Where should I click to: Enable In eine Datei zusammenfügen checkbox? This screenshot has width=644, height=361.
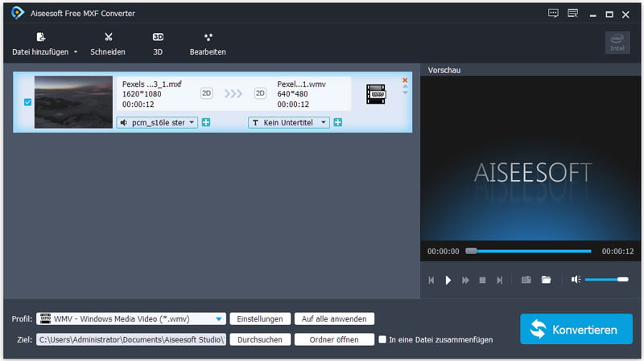pyautogui.click(x=382, y=339)
